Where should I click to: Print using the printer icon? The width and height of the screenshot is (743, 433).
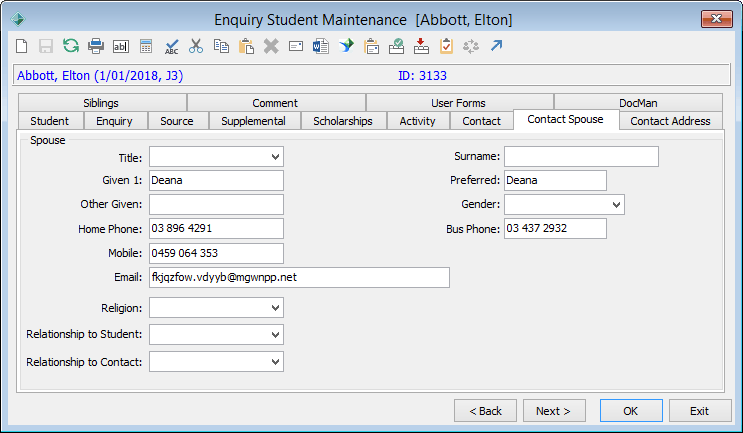96,46
